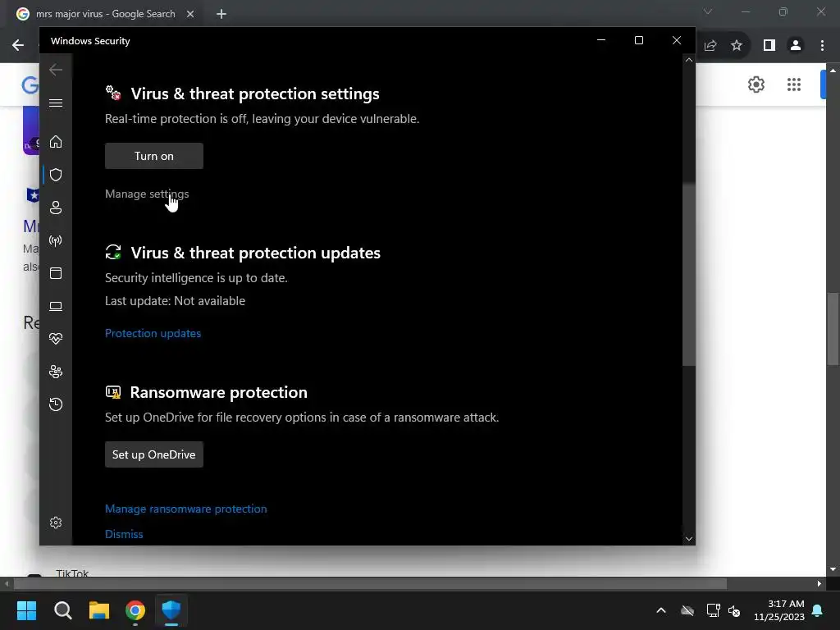Viewport: 840px width, 630px height.
Task: Open Protection history clock icon
Action: click(56, 404)
